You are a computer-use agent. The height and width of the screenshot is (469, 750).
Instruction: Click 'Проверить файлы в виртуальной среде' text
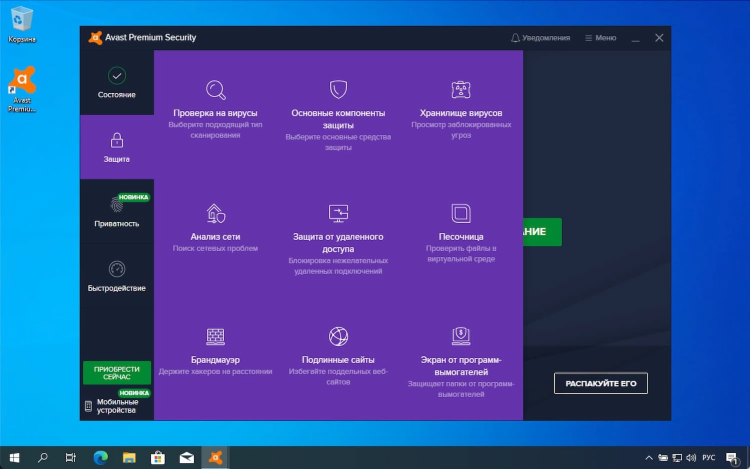click(461, 254)
